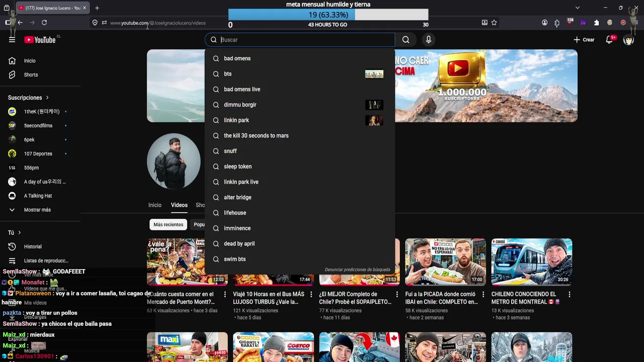The image size is (644, 362).
Task: Open options for MEJOR Completo video
Action: (x=397, y=294)
